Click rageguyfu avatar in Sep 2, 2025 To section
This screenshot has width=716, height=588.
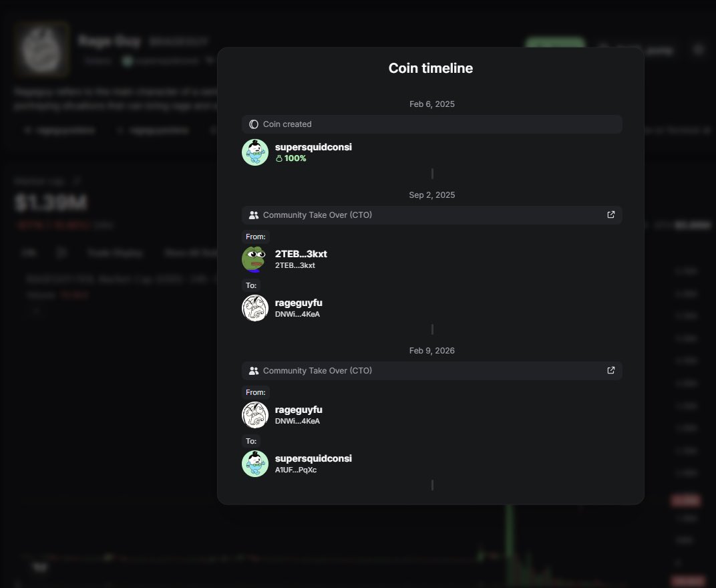pos(254,308)
